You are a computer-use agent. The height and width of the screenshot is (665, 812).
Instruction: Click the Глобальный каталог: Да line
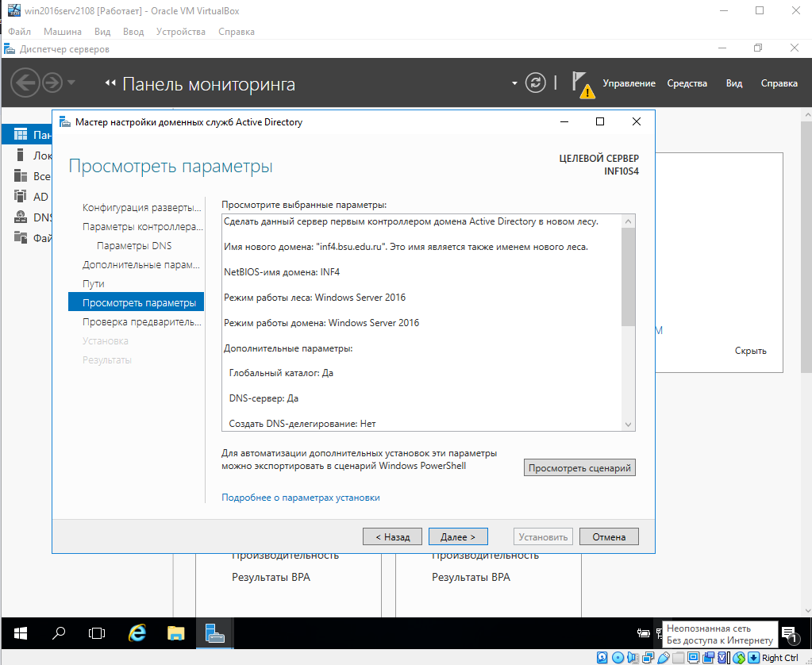pos(281,373)
